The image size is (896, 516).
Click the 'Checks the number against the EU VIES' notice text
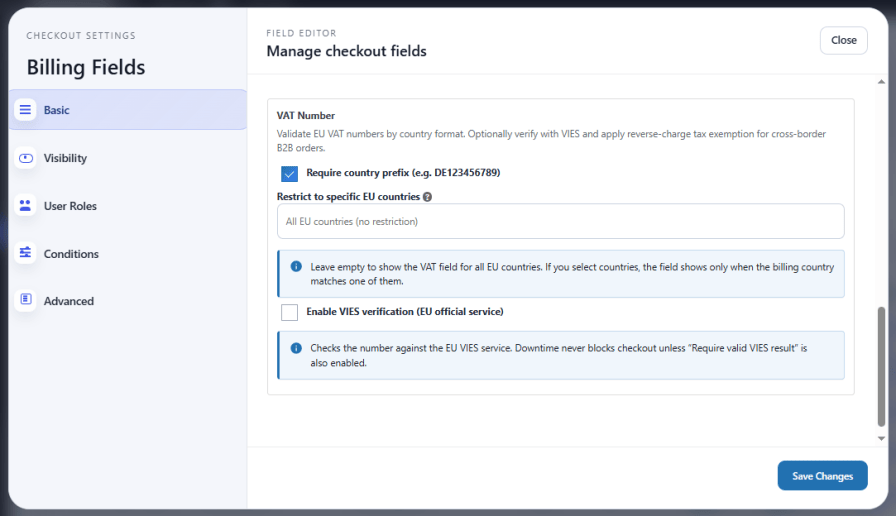pos(559,355)
